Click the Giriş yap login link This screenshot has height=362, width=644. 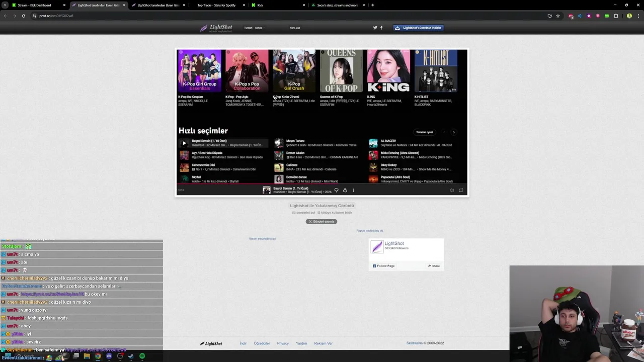295,28
